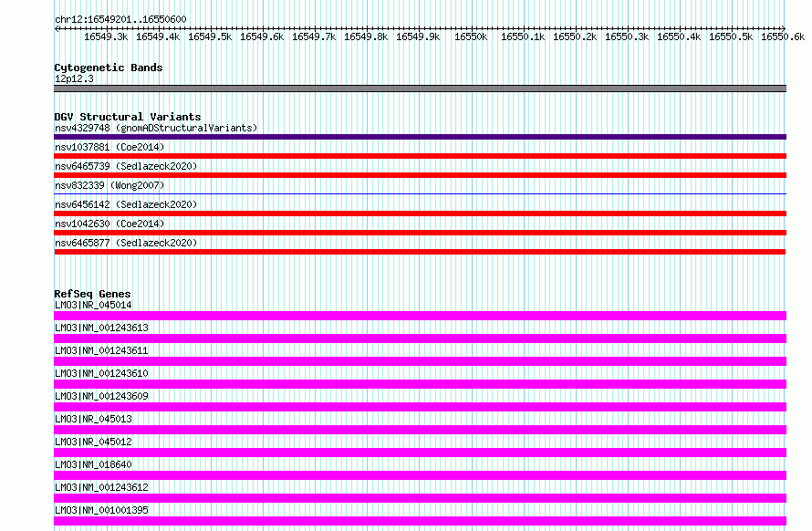Click the red bar under nsv6456142
This screenshot has width=812, height=531.
click(x=420, y=213)
